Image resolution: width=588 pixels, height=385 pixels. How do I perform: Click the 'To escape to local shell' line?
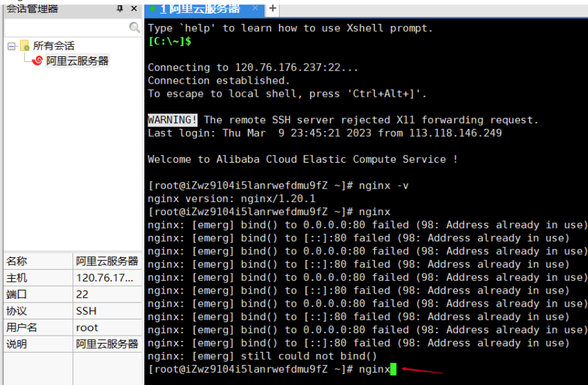pos(288,93)
